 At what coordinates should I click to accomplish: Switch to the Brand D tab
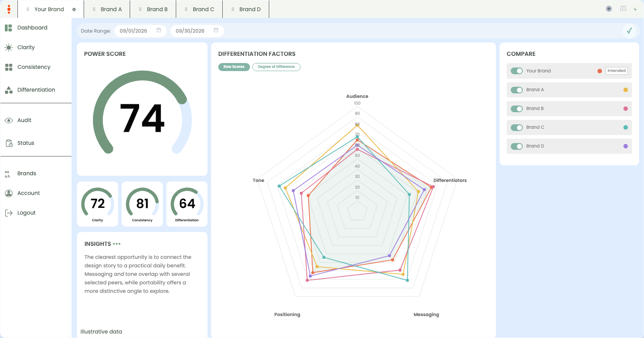246,9
